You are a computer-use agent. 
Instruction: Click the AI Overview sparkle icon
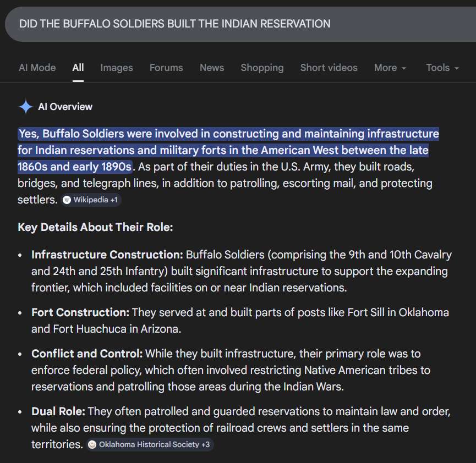(25, 107)
